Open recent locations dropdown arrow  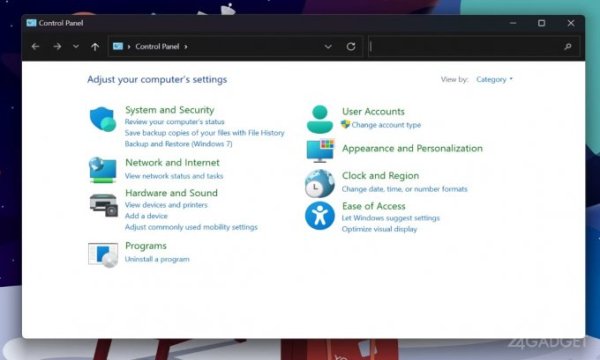[x=76, y=47]
